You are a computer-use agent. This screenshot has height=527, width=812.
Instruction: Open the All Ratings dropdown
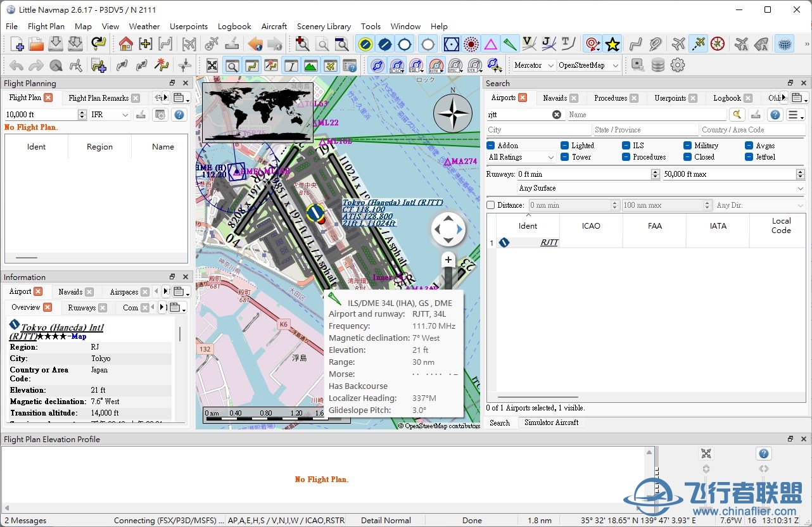pyautogui.click(x=521, y=157)
